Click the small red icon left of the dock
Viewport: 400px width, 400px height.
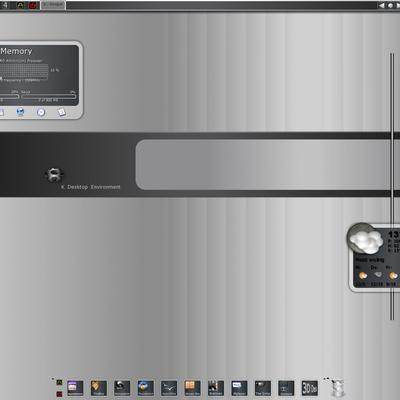59,394
